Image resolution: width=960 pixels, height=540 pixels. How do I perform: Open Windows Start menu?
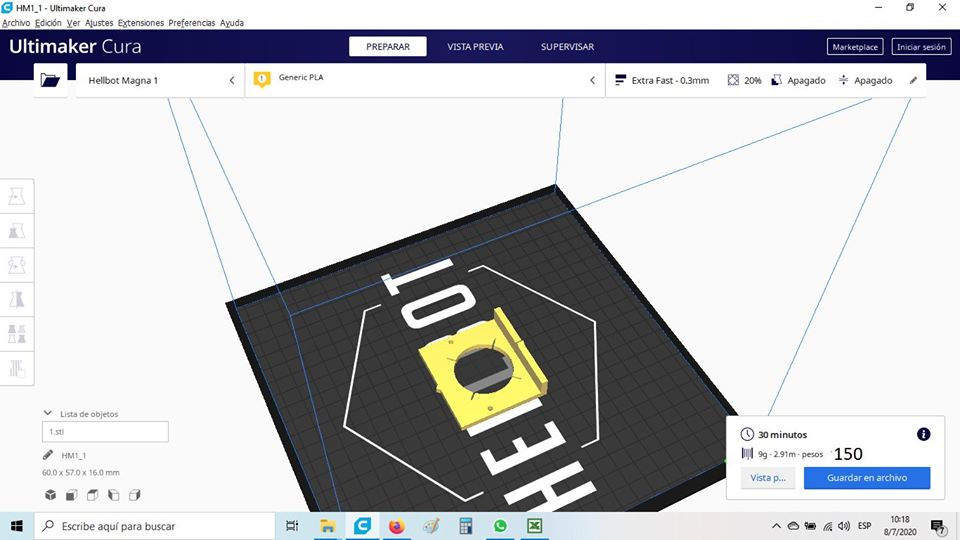point(17,526)
